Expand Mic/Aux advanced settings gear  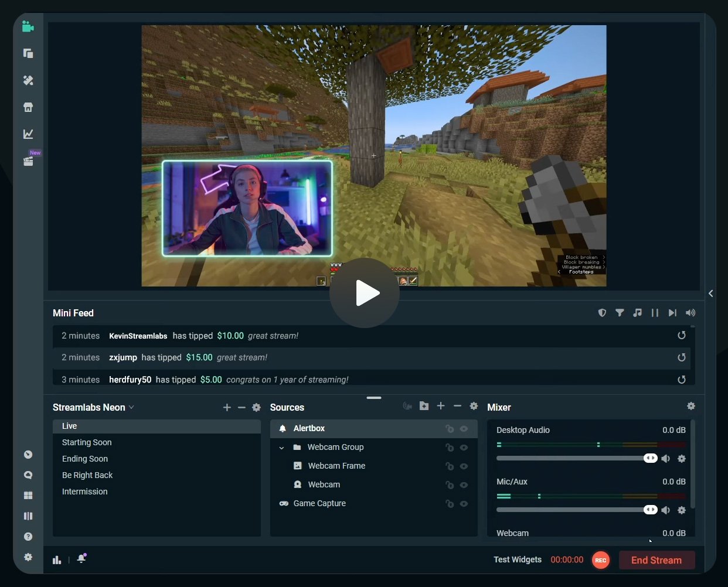tap(682, 510)
